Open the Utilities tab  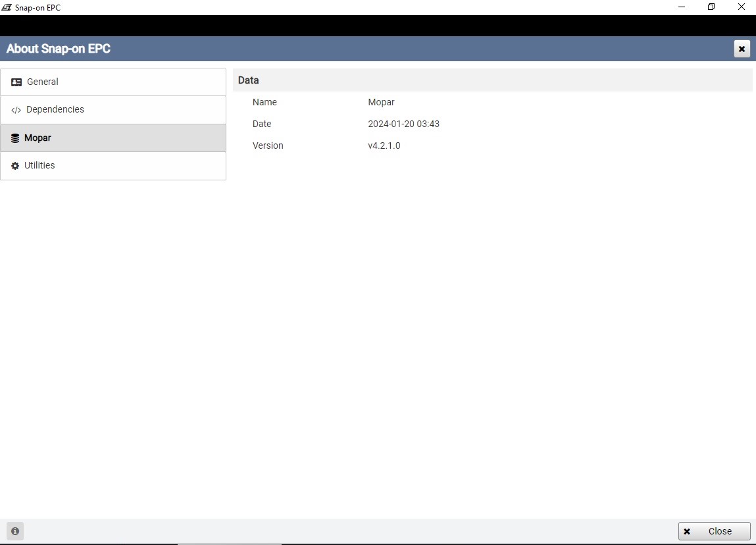pyautogui.click(x=113, y=166)
